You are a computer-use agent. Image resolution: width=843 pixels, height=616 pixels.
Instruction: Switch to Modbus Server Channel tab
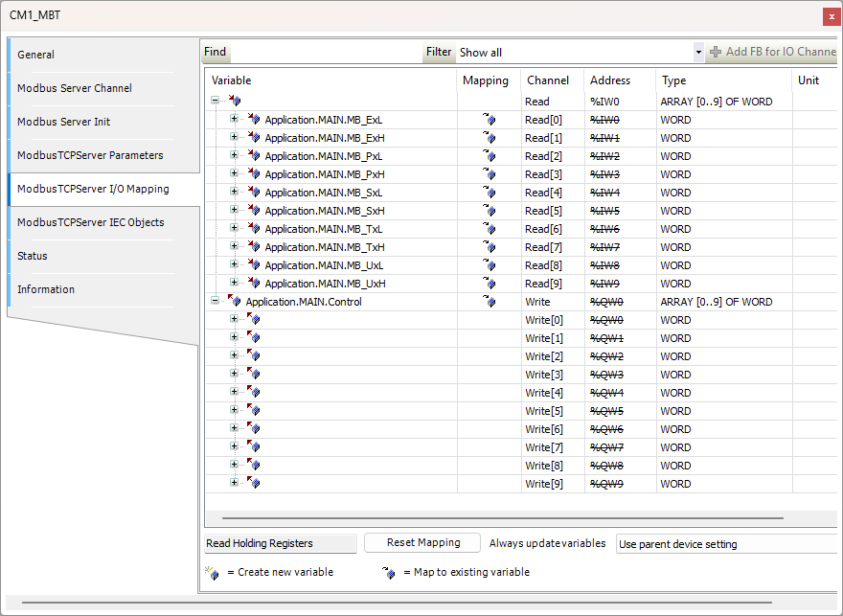(x=75, y=88)
